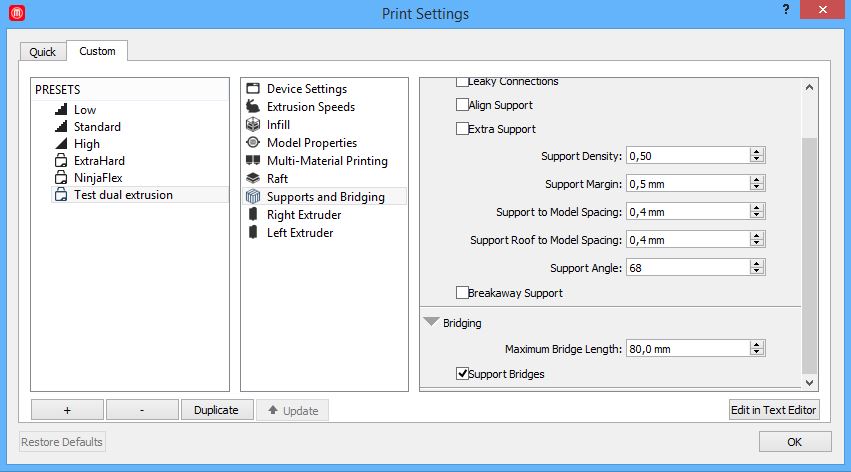The image size is (851, 472).
Task: Click the Maximum Bridge Length field
Action: pyautogui.click(x=687, y=349)
